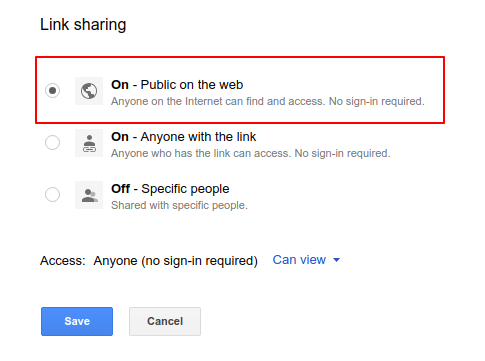Click the globe icon for public sharing
The height and width of the screenshot is (361, 485).
pos(89,91)
